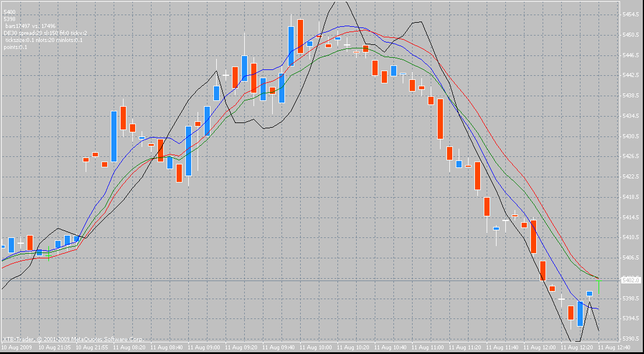Click the 5426.5 price scale label
The width and height of the screenshot is (644, 354).
tap(630, 156)
